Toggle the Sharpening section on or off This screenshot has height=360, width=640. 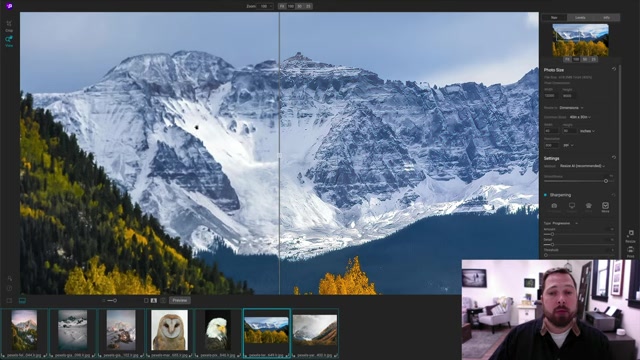pos(545,195)
